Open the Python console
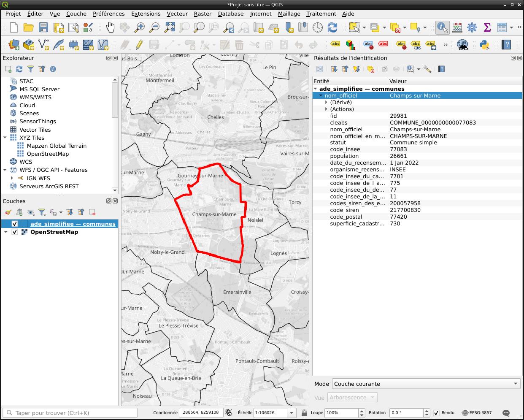The image size is (524, 420). 484,44
